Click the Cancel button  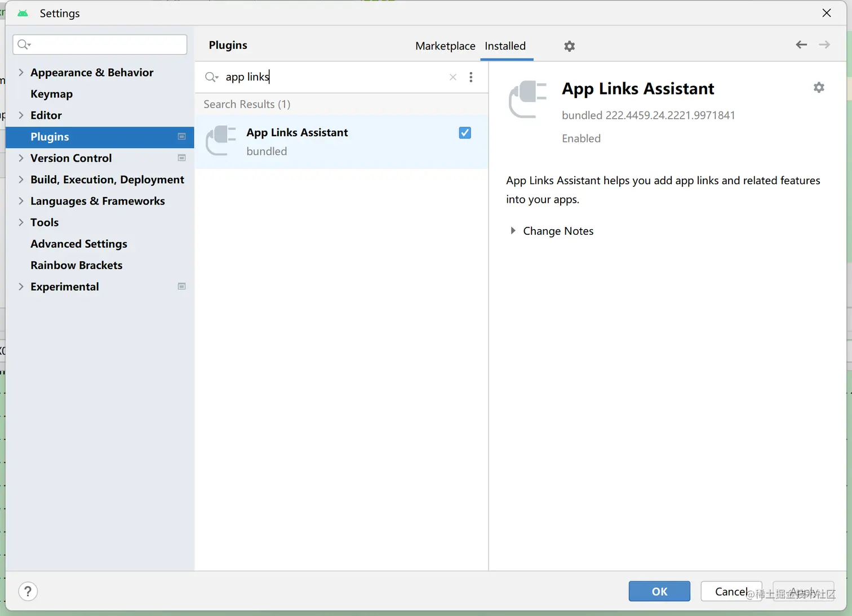[x=731, y=591]
